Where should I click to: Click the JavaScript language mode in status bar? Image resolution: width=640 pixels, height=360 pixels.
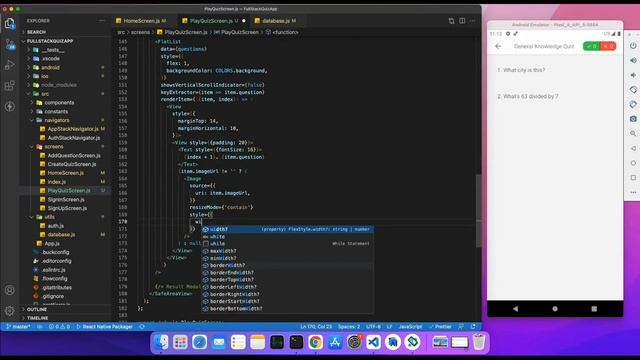pos(410,327)
